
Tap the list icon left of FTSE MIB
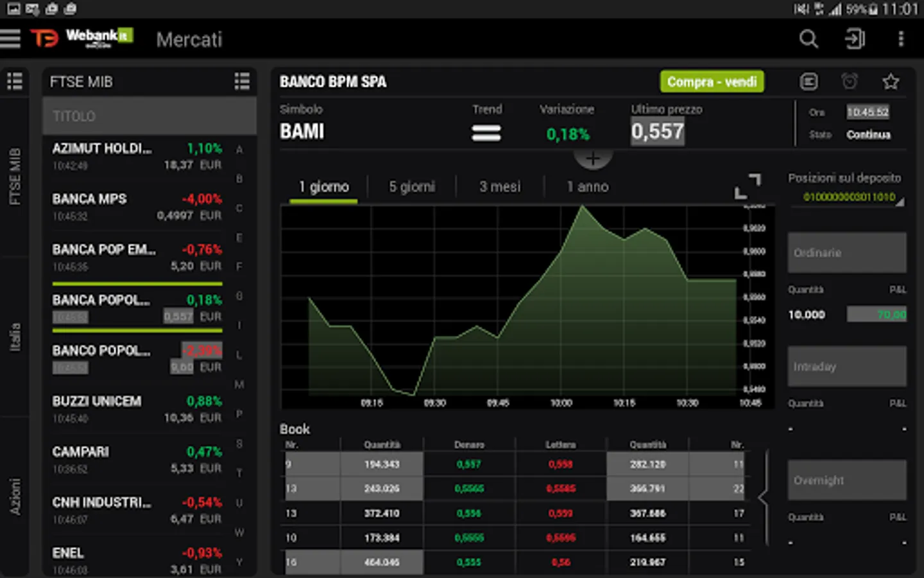tap(15, 82)
